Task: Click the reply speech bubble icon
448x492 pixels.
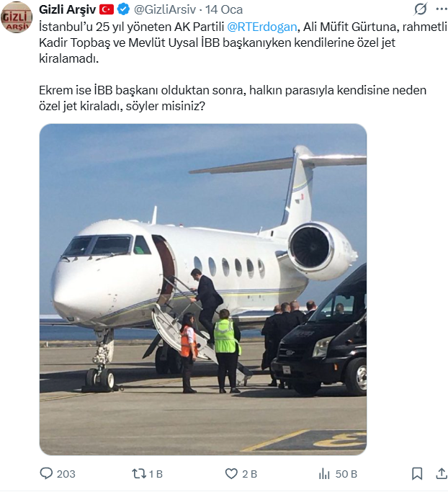Action: [46, 473]
